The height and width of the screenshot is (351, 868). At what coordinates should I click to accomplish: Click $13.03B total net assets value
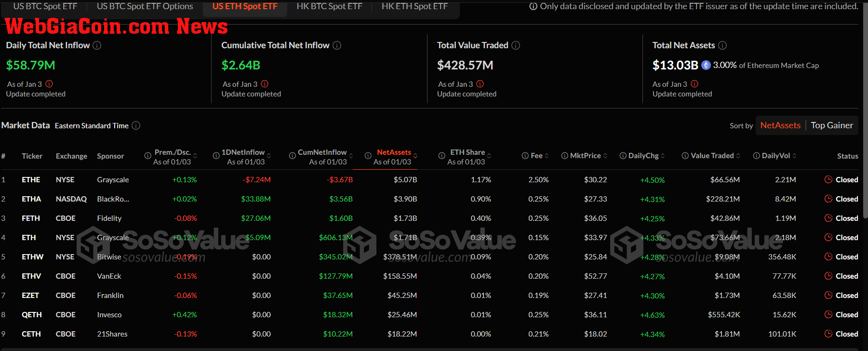pyautogui.click(x=675, y=65)
